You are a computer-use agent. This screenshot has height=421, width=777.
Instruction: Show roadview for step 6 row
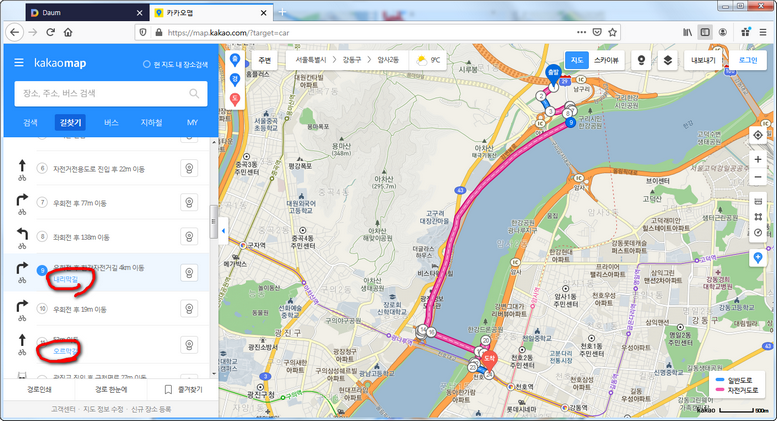[189, 168]
